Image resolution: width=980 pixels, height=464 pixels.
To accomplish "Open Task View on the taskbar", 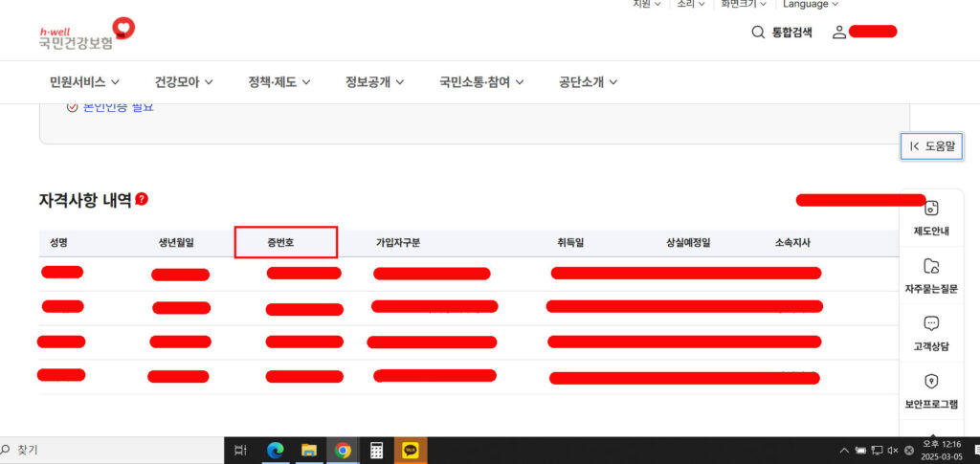I will pyautogui.click(x=240, y=451).
